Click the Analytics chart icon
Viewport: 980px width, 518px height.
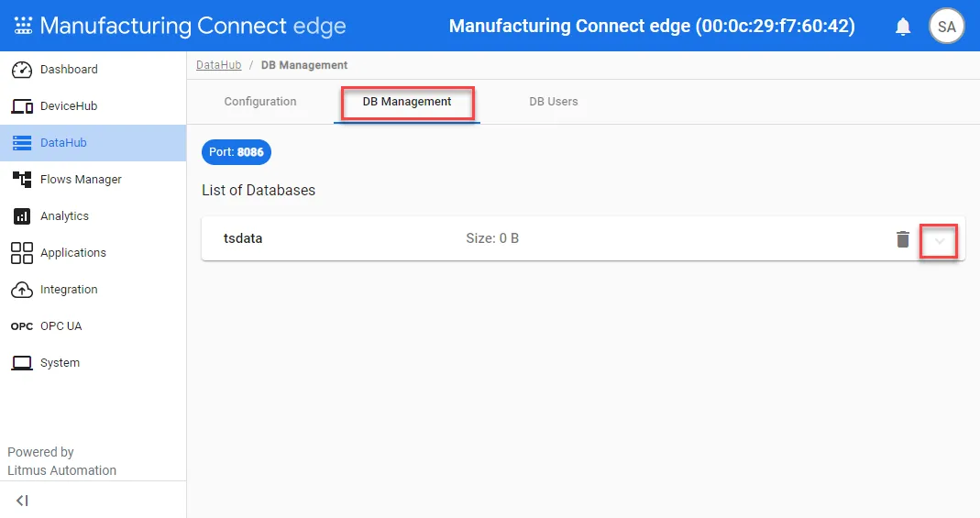point(22,216)
